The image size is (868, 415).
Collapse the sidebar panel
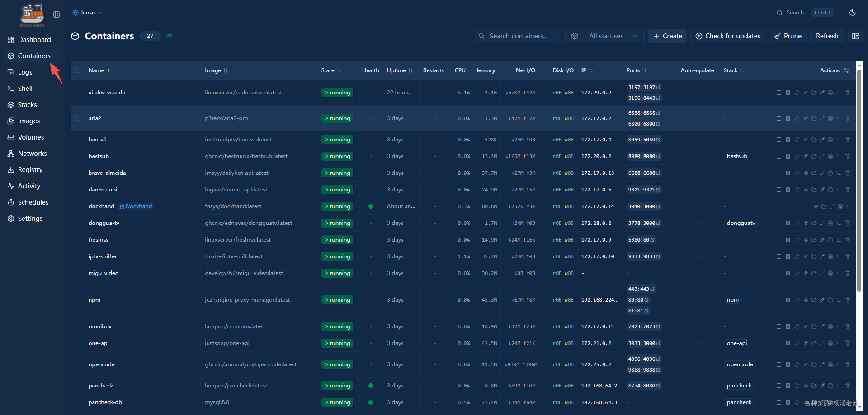(57, 14)
